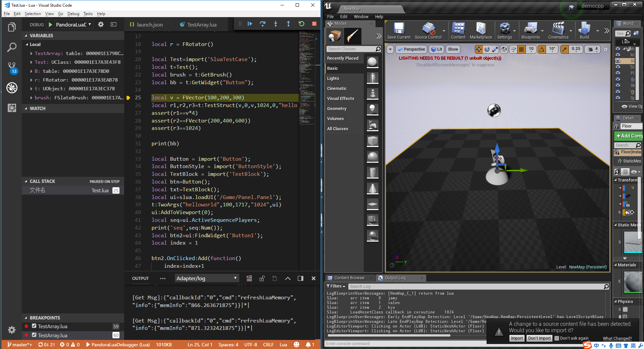Open VS Code Debug view icon
The width and height of the screenshot is (644, 349).
click(x=12, y=88)
